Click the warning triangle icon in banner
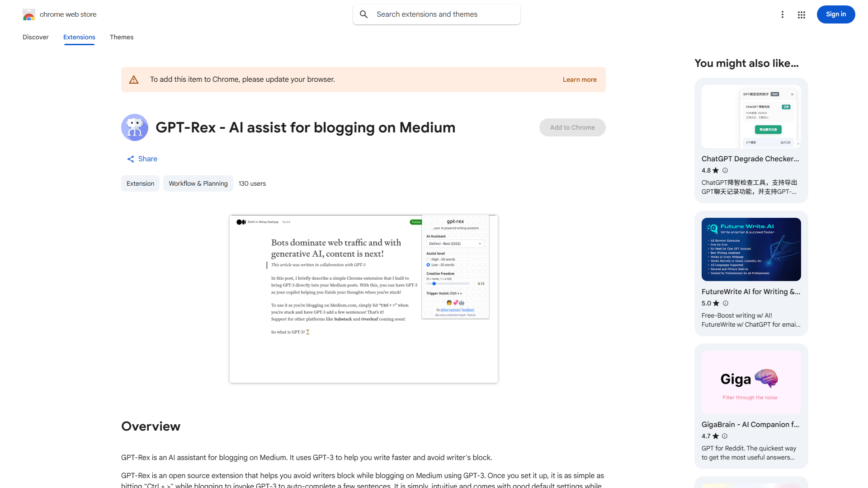The height and width of the screenshot is (488, 868). pyautogui.click(x=134, y=80)
